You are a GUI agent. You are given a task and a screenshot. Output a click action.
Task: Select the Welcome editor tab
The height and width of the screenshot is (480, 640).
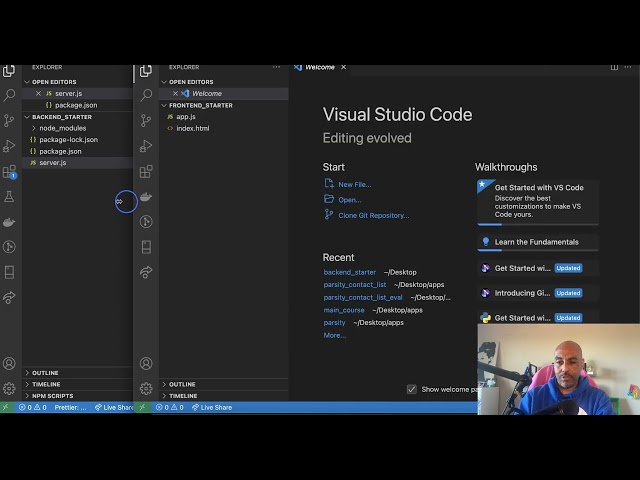click(x=320, y=67)
